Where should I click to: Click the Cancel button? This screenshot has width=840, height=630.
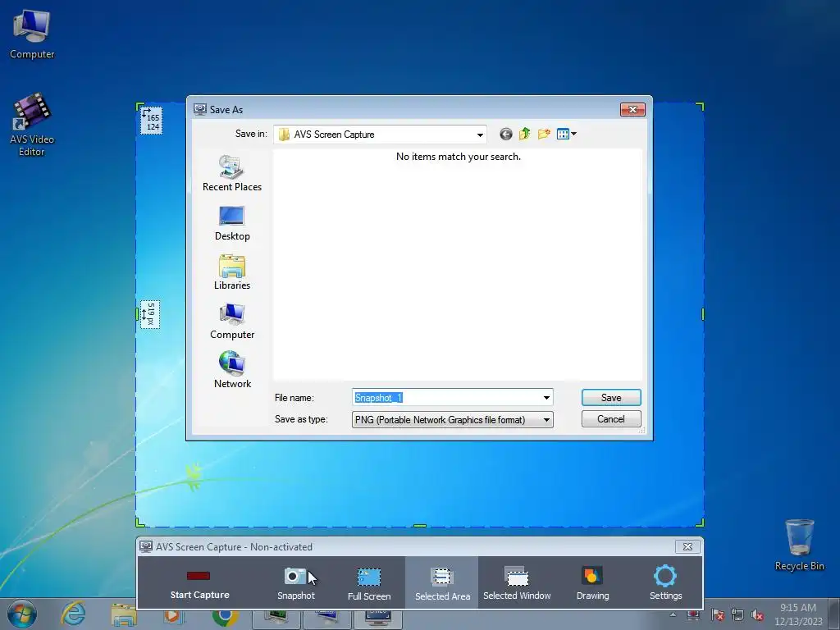tap(611, 419)
